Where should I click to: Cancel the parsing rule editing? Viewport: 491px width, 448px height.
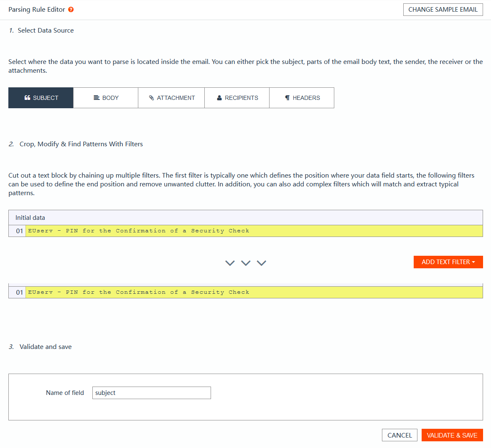399,435
